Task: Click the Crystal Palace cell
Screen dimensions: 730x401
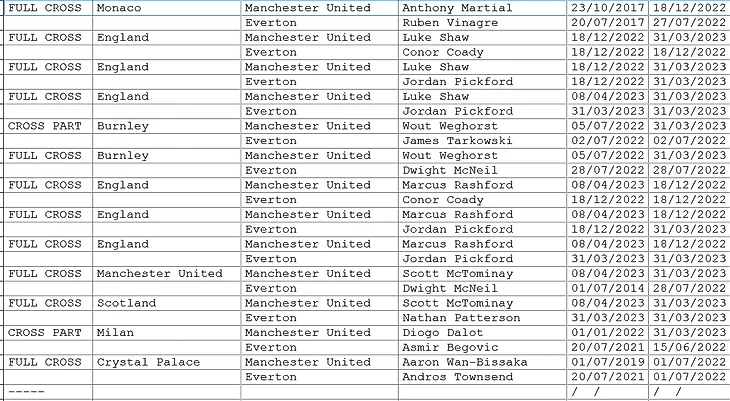Action: coord(148,362)
